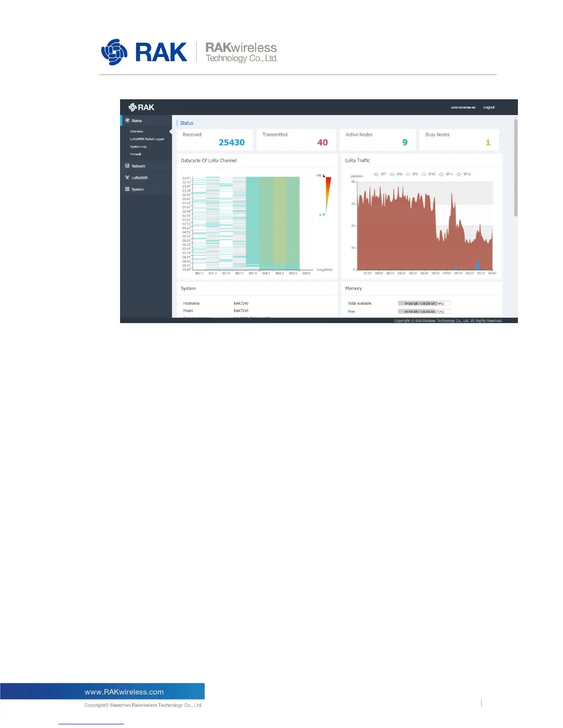Toggle SF12 series in LoRa Traffic legend

[x=463, y=174]
